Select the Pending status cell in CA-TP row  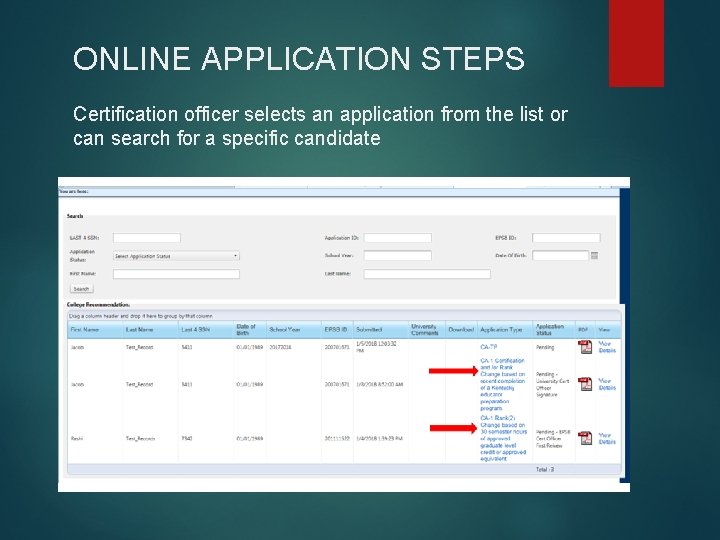coord(545,348)
